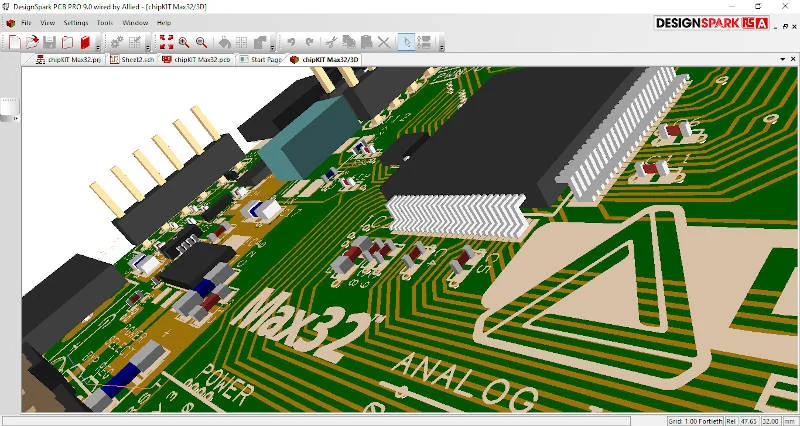Open the Help menu
Screen dimensions: 800x426
164,23
